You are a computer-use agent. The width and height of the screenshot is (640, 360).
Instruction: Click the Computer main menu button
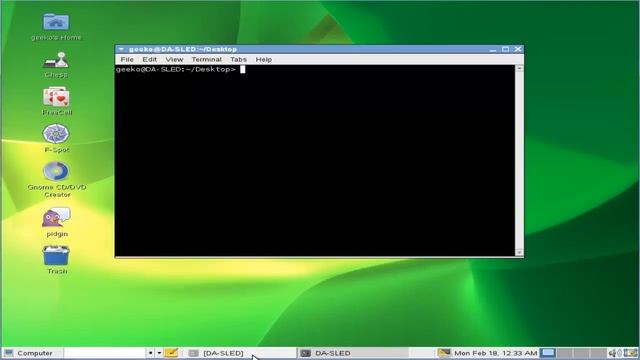[32, 353]
